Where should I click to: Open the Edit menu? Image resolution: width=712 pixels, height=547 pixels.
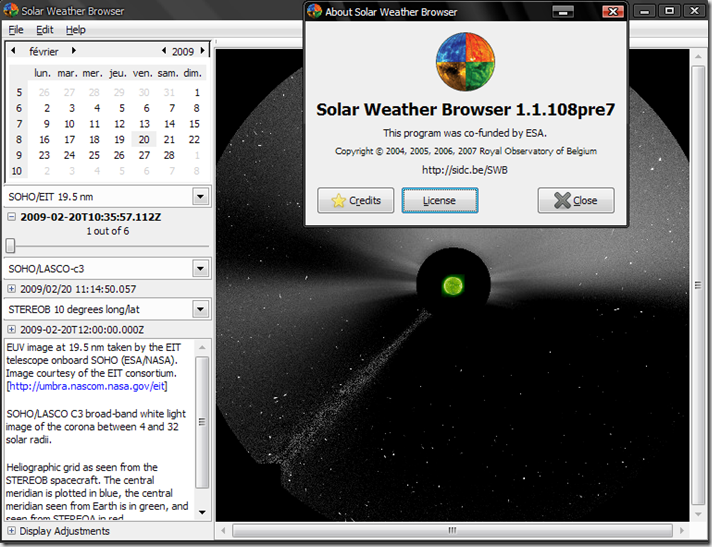pyautogui.click(x=44, y=30)
